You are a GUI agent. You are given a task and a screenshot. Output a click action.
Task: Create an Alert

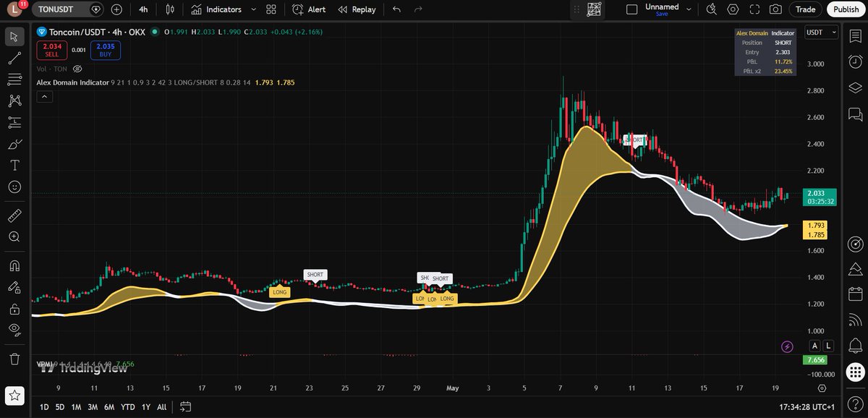[x=309, y=9]
